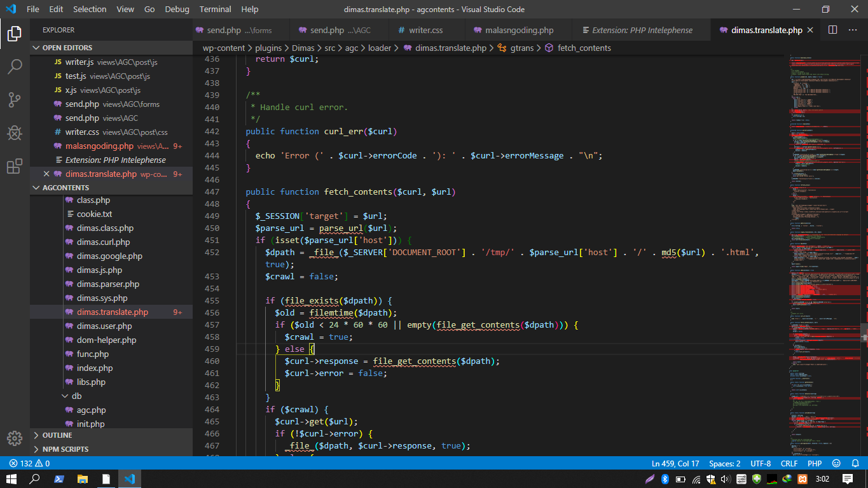Image resolution: width=868 pixels, height=488 pixels.
Task: Open the Source Control panel icon
Action: pyautogui.click(x=15, y=100)
